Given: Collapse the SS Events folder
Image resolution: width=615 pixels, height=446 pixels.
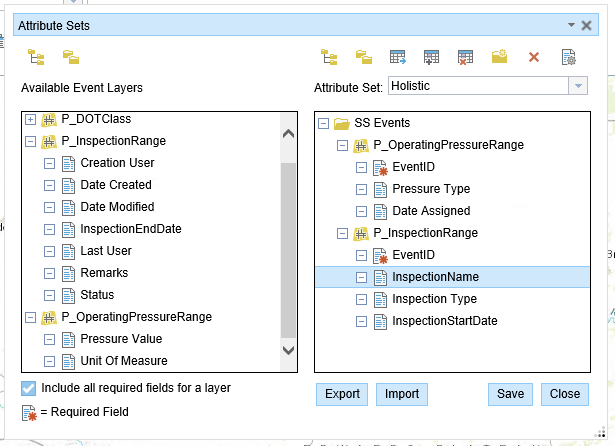Looking at the screenshot, I should [323, 123].
